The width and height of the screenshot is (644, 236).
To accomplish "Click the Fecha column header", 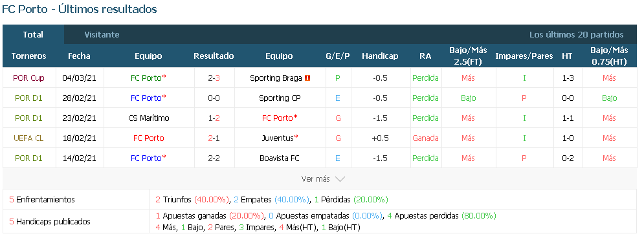I will (79, 56).
